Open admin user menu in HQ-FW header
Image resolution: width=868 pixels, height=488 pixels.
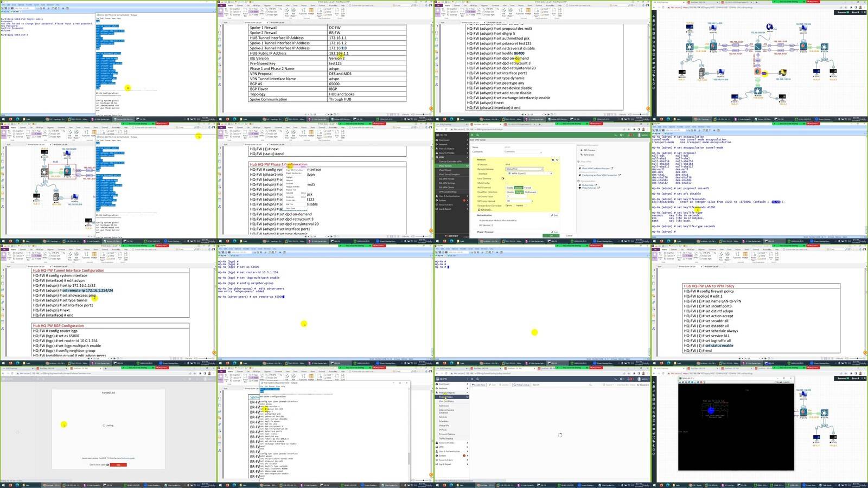click(x=643, y=135)
